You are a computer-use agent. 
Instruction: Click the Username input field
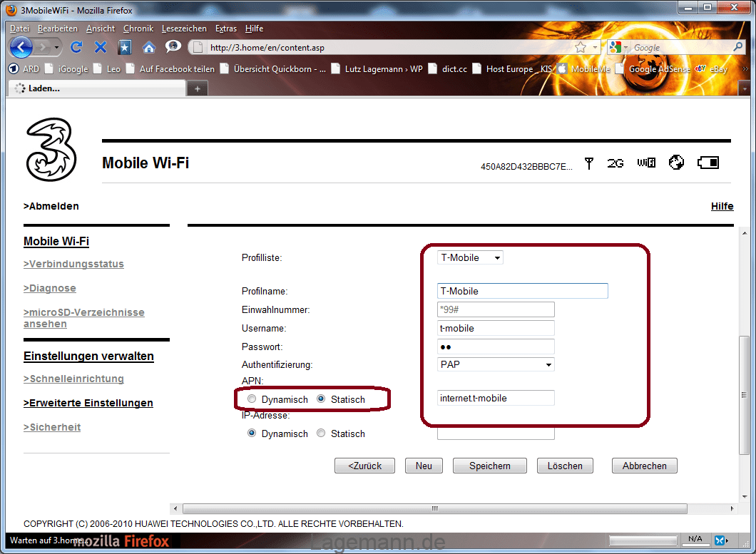coord(496,329)
